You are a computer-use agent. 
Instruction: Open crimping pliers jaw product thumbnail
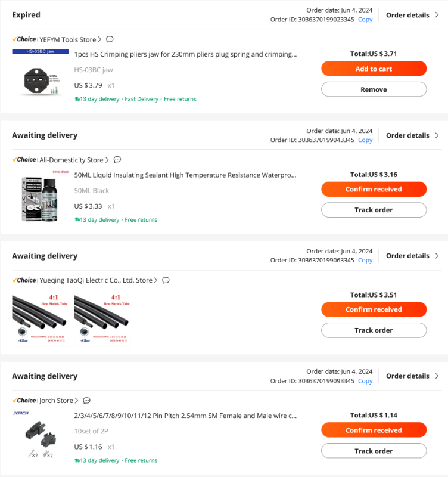point(40,77)
